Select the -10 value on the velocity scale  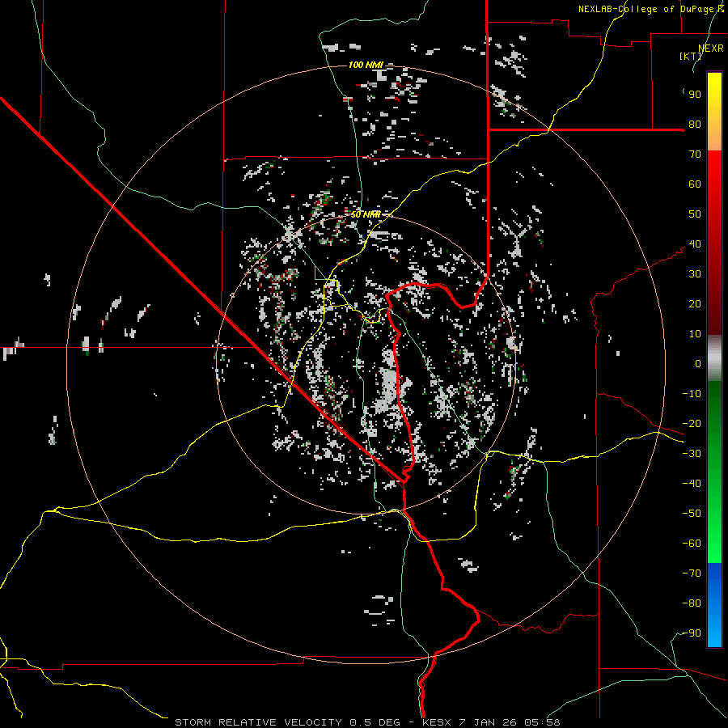tap(692, 394)
